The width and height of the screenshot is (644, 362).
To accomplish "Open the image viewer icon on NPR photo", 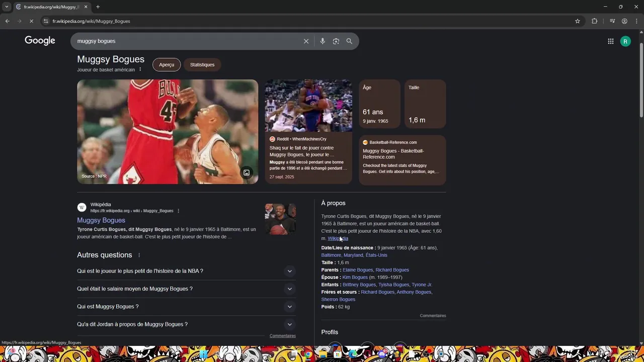I will tap(247, 172).
